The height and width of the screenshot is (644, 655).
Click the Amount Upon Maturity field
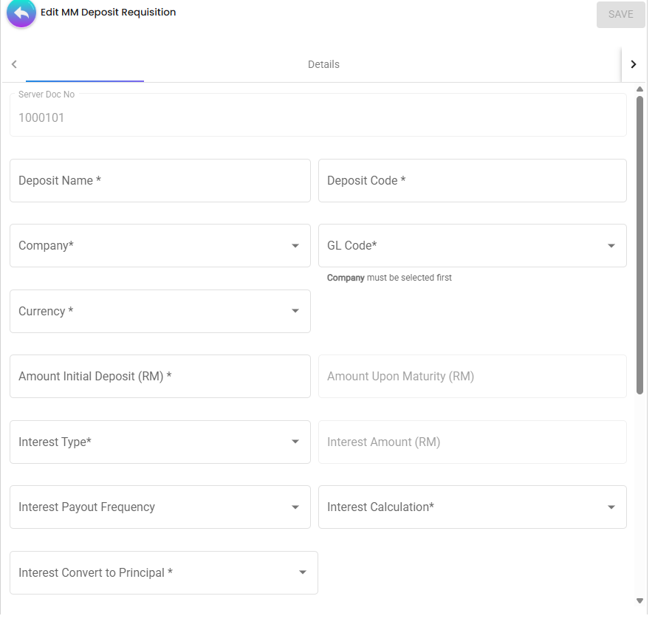(472, 376)
